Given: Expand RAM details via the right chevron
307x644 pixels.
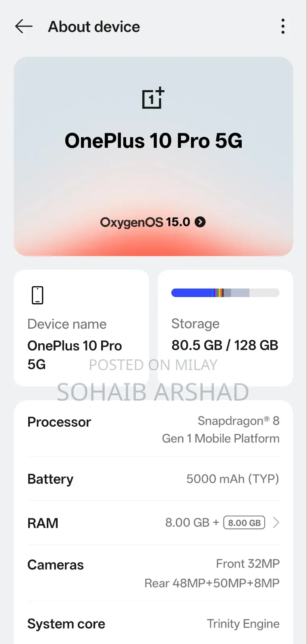Looking at the screenshot, I should [x=276, y=522].
